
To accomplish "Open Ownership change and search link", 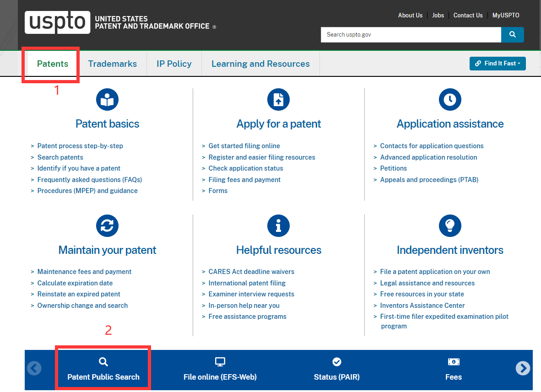I will pyautogui.click(x=82, y=306).
